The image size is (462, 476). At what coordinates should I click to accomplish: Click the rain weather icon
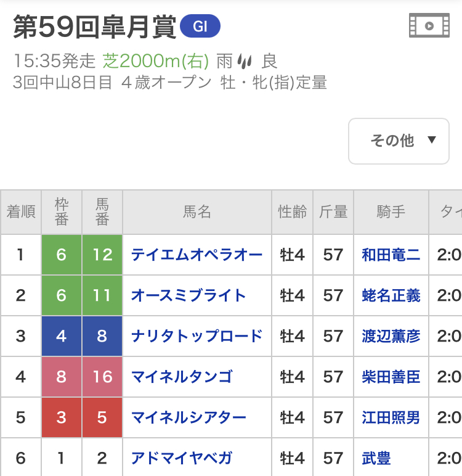click(x=246, y=61)
